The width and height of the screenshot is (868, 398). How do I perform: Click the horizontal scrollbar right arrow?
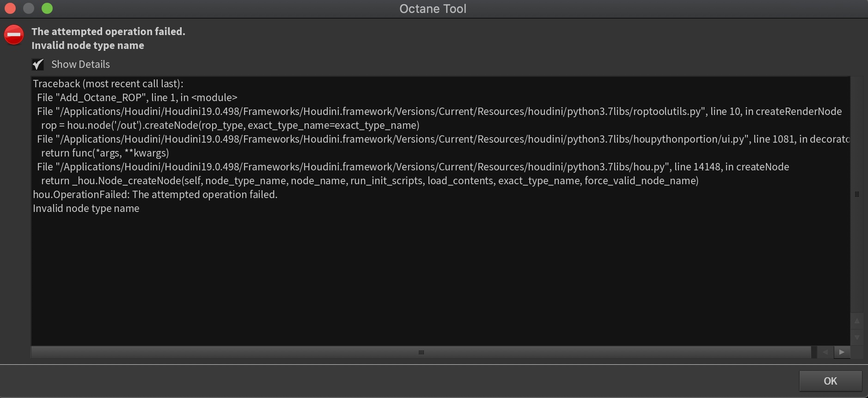tap(842, 352)
